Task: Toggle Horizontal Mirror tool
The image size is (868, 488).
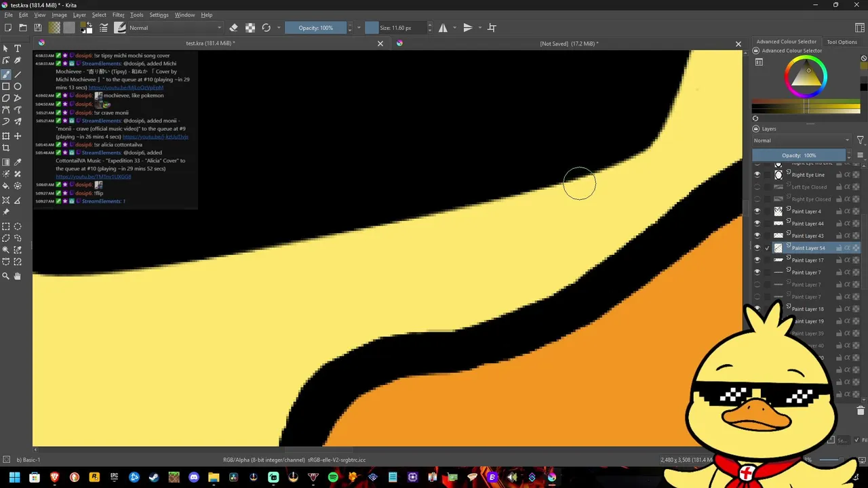Action: (443, 28)
